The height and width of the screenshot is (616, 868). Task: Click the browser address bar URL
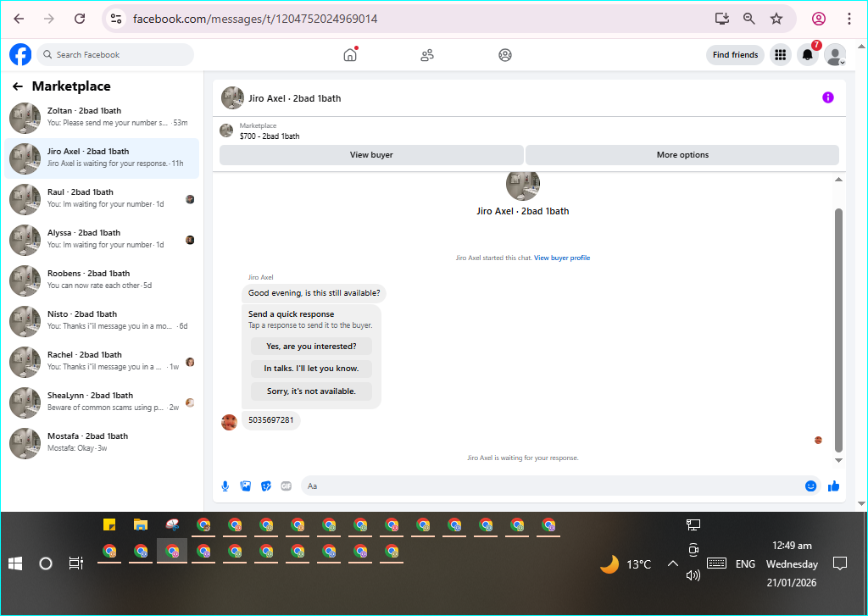(x=255, y=19)
